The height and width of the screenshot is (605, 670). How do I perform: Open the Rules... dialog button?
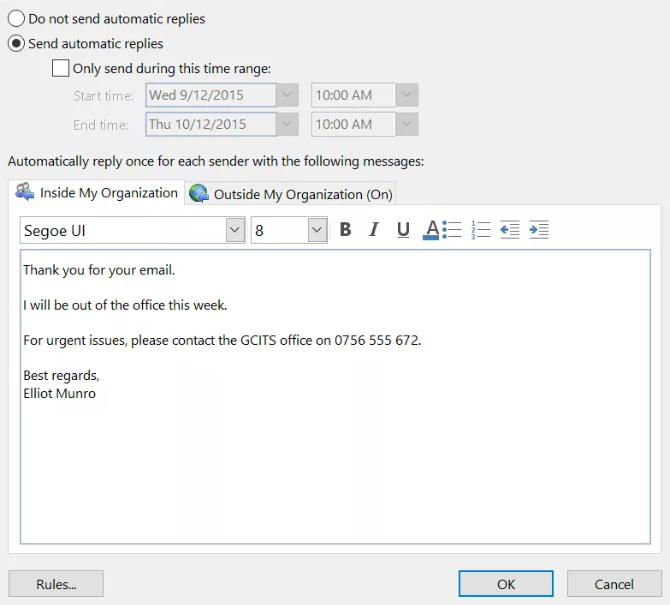click(56, 584)
